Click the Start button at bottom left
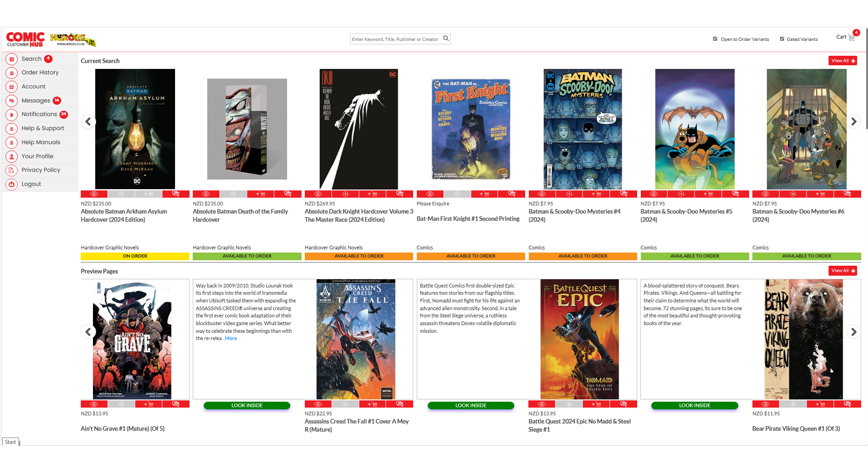This screenshot has height=472, width=868. point(11,442)
